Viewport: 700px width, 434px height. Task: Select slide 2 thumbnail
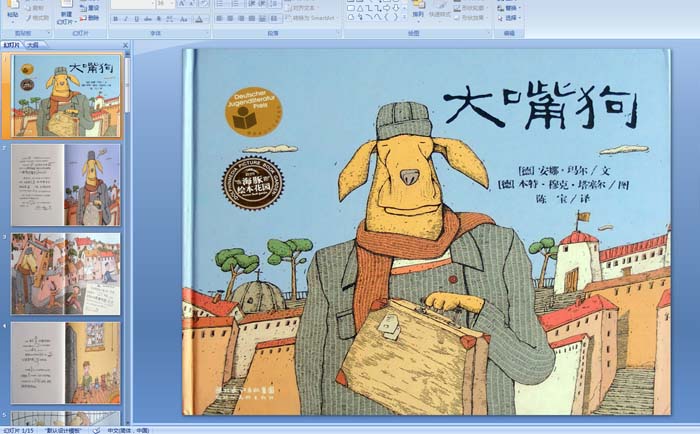[66, 184]
